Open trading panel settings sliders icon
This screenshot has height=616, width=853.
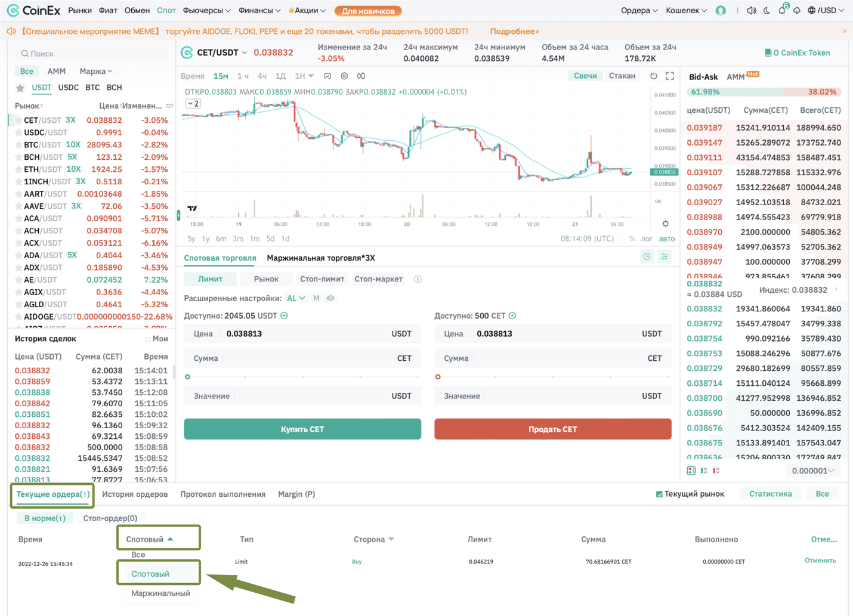665,256
